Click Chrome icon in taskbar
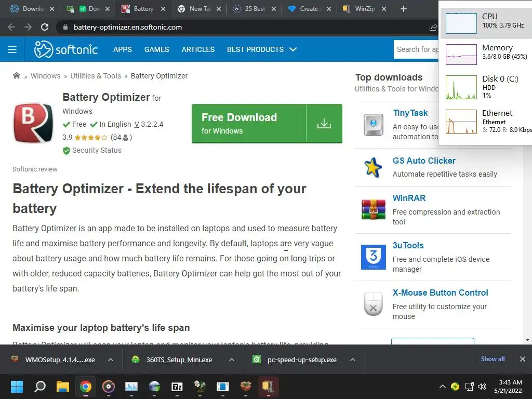Image resolution: width=532 pixels, height=399 pixels. 86,387
